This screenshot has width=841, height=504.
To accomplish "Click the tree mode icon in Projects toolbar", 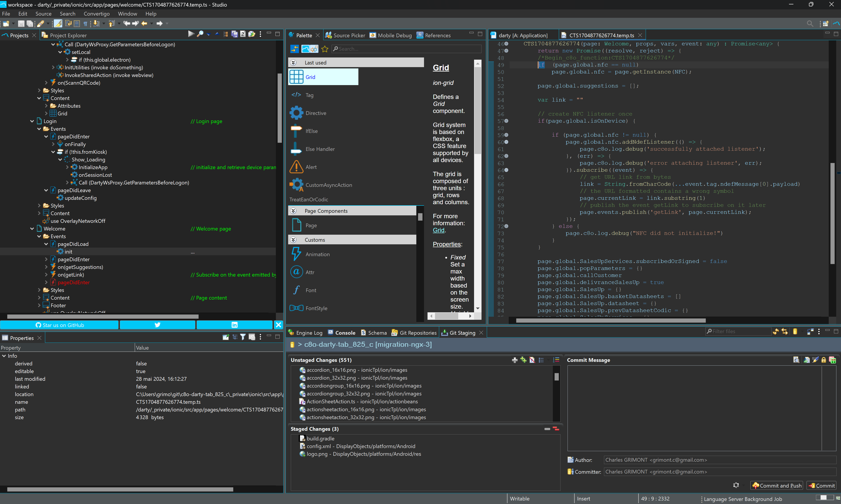I will 226,34.
